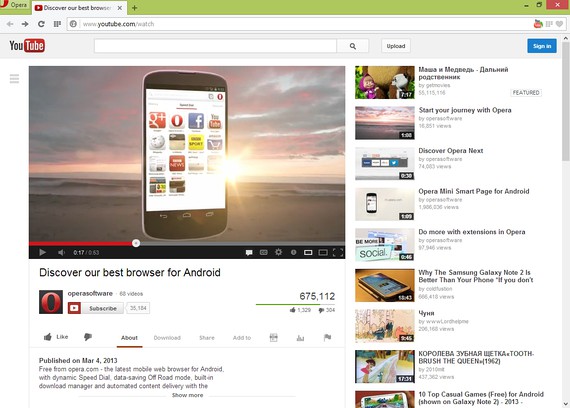Switch to the Share tab
570x408 pixels.
pos(207,338)
